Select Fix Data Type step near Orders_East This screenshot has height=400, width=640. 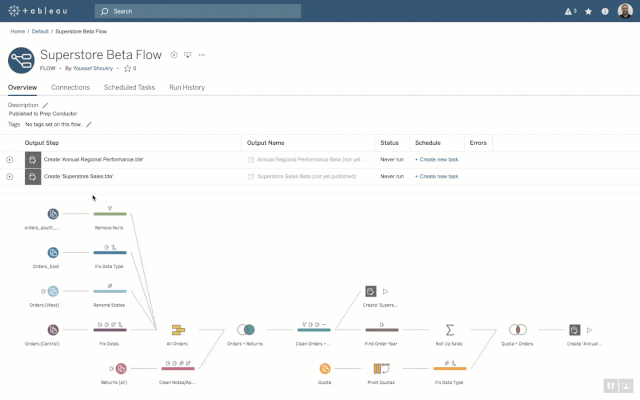click(110, 252)
